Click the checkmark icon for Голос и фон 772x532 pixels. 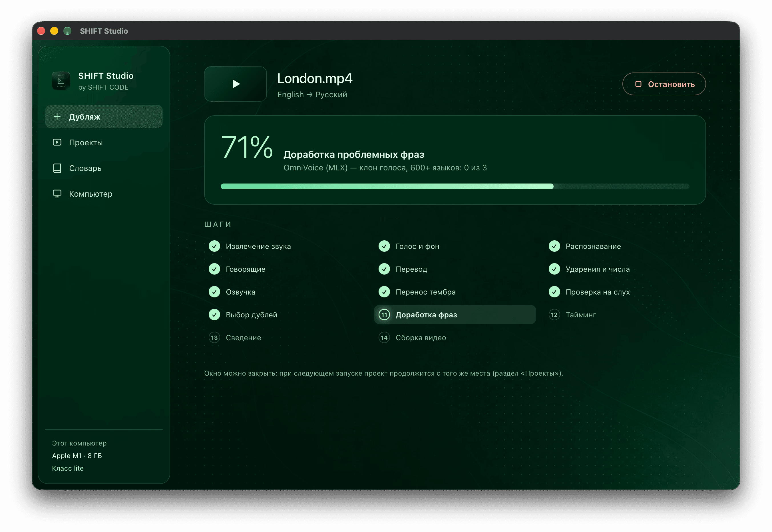click(384, 246)
